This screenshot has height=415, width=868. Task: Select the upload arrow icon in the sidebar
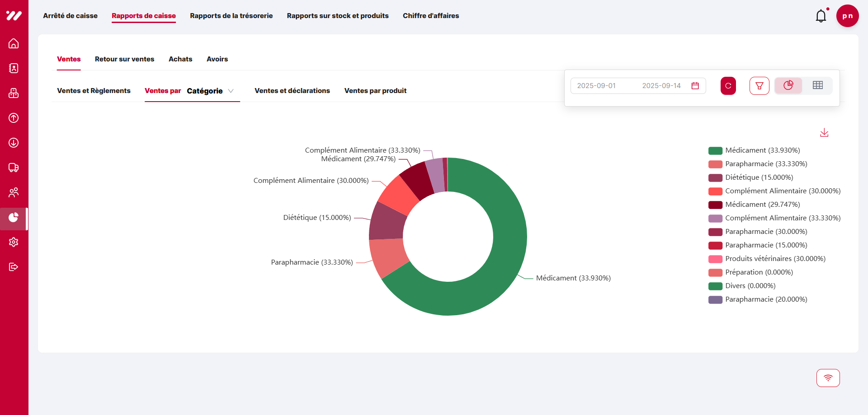tap(14, 118)
